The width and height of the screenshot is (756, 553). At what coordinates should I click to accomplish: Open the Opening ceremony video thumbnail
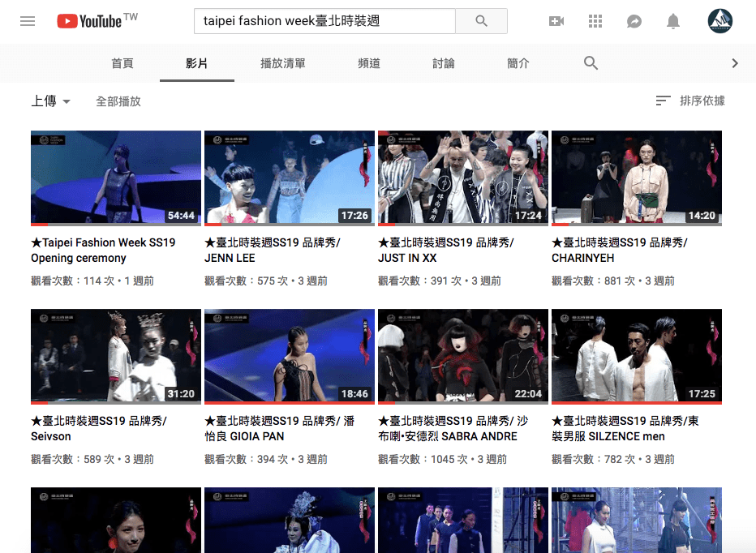coord(116,178)
